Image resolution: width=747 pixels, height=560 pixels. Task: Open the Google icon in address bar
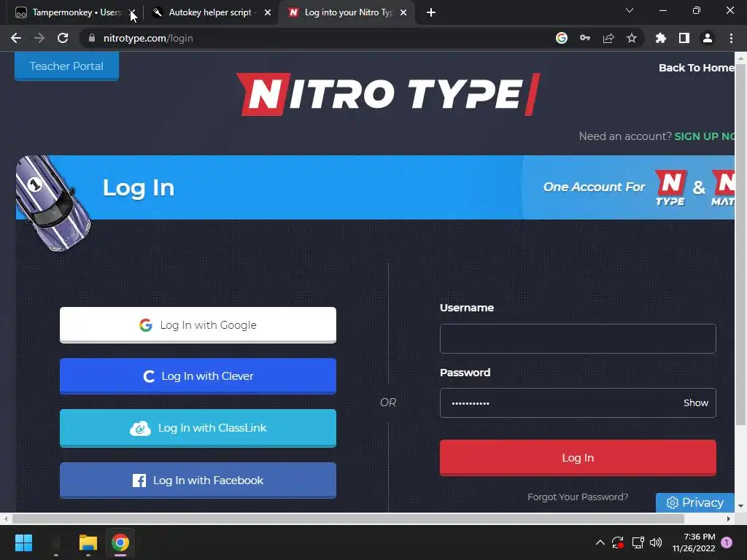pos(562,38)
